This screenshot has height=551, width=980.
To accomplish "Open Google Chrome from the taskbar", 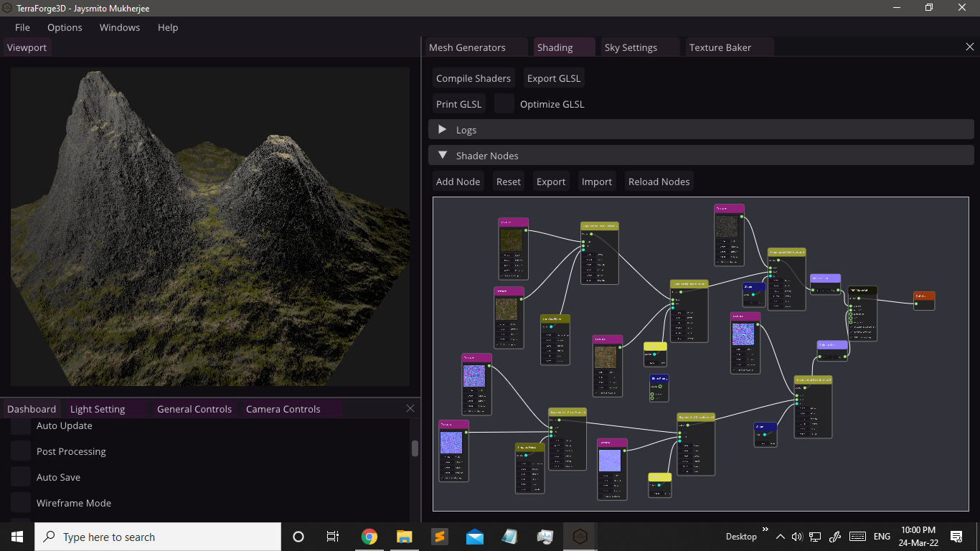I will coord(369,537).
